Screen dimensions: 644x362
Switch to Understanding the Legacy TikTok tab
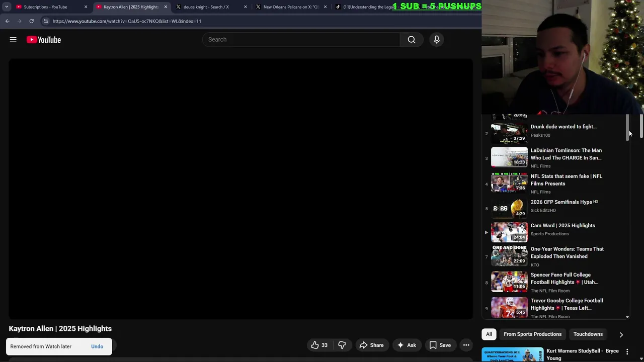(x=369, y=7)
